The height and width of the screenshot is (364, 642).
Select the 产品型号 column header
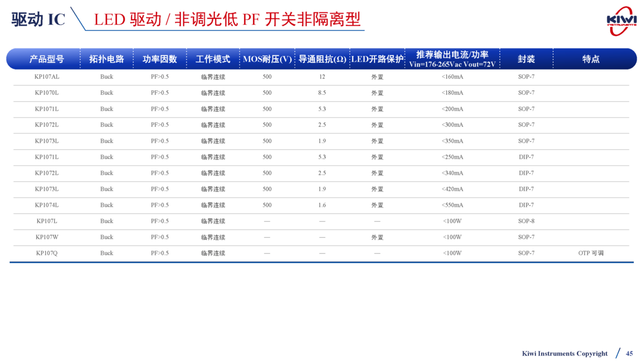tap(47, 59)
